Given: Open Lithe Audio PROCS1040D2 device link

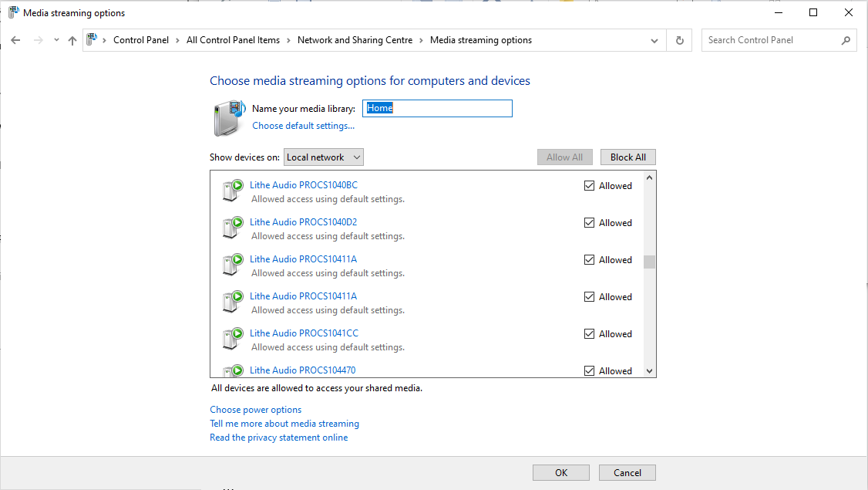Looking at the screenshot, I should click(304, 222).
